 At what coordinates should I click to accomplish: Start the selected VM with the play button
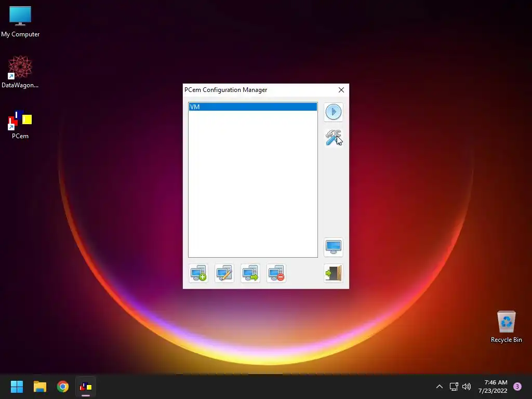click(333, 112)
